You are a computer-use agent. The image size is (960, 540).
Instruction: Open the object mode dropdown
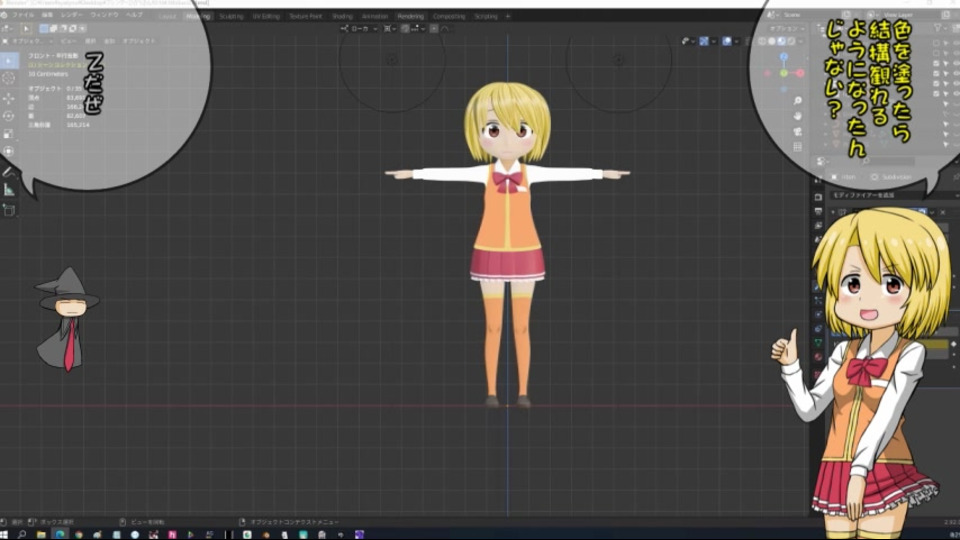click(x=28, y=41)
